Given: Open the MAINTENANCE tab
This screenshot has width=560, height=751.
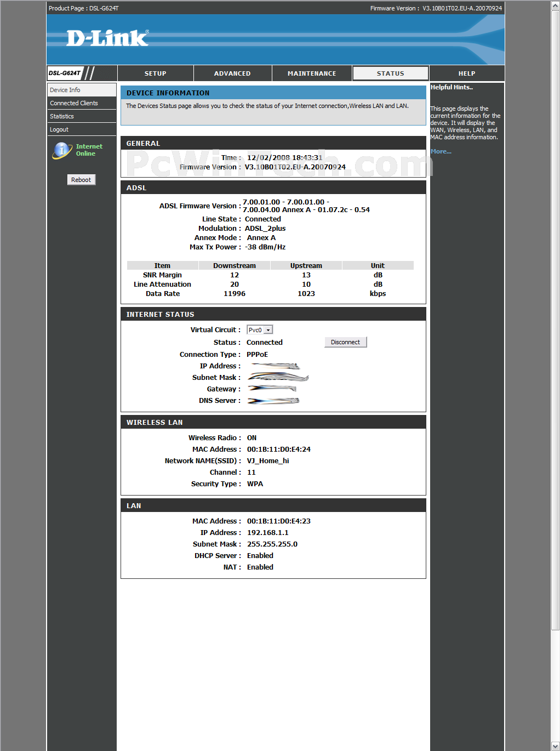Looking at the screenshot, I should click(x=312, y=73).
